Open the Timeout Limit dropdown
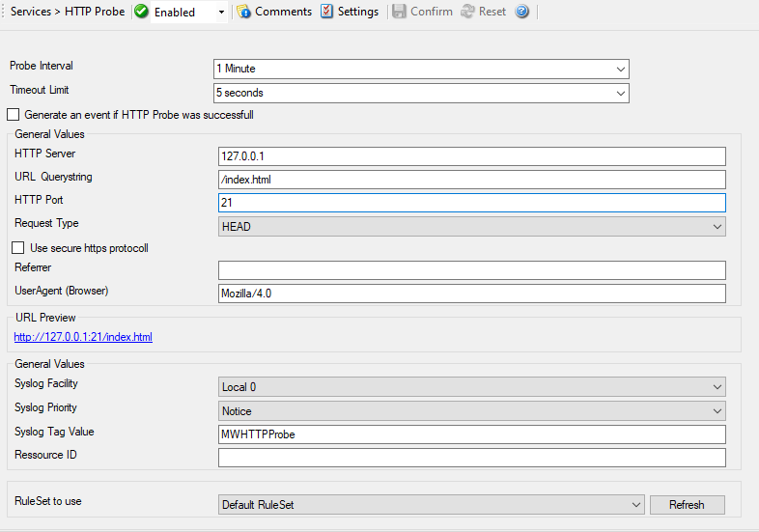 pyautogui.click(x=620, y=94)
